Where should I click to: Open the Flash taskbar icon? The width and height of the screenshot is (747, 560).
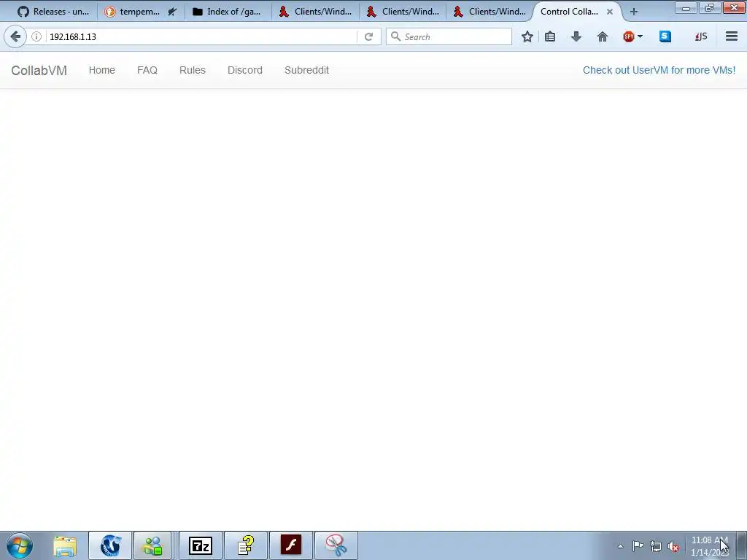[x=290, y=545]
